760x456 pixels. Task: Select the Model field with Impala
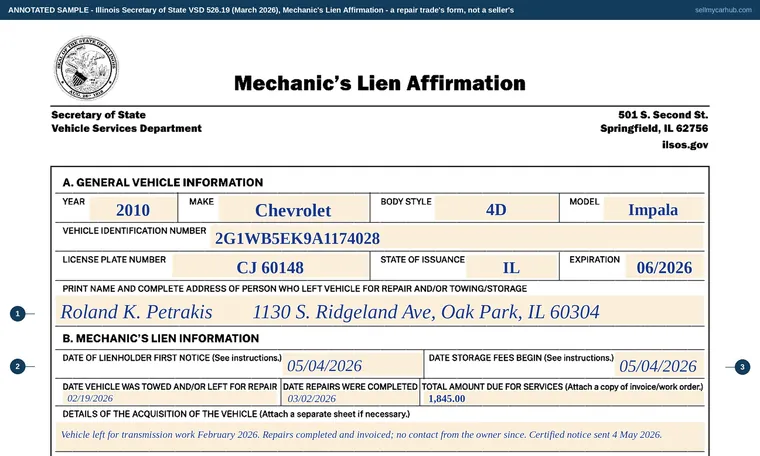point(653,209)
